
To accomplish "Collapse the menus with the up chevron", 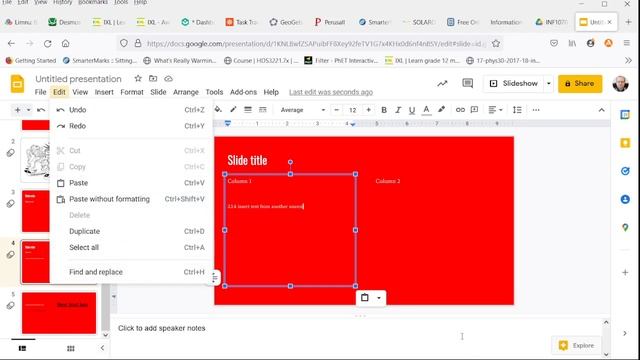I will tap(601, 110).
